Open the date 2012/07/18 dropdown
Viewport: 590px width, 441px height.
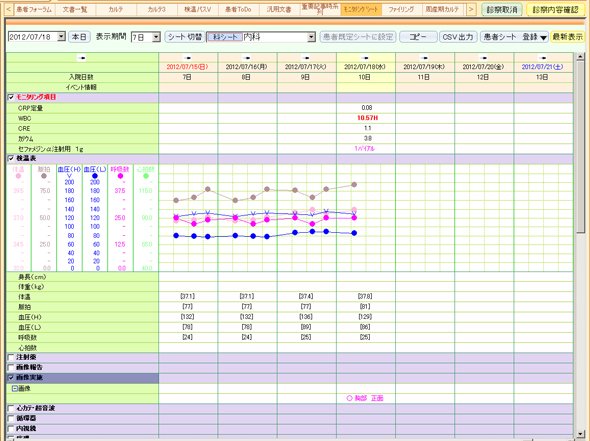tap(61, 37)
